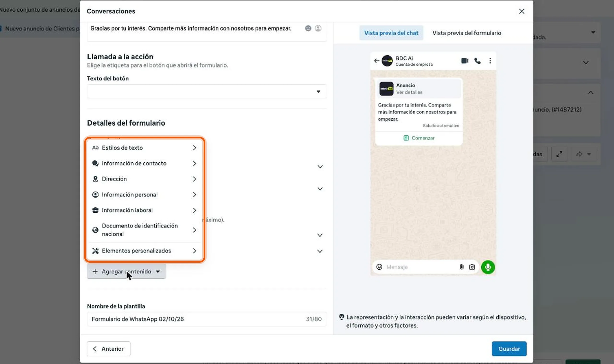The width and height of the screenshot is (614, 364).
Task: Open the Texto del botón dropdown
Action: pyautogui.click(x=207, y=91)
